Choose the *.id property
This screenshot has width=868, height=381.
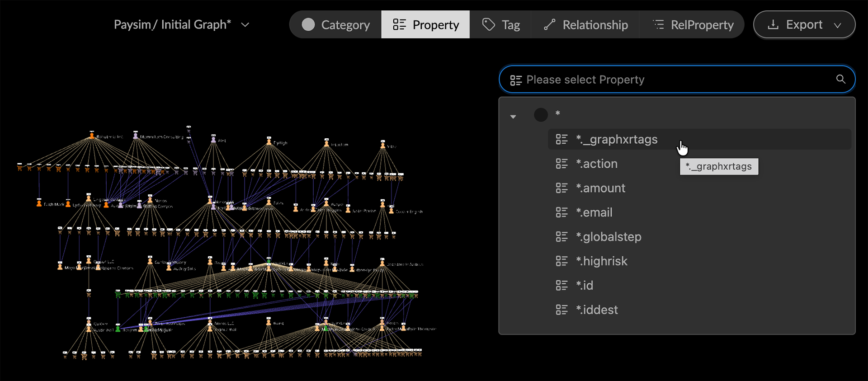(585, 285)
